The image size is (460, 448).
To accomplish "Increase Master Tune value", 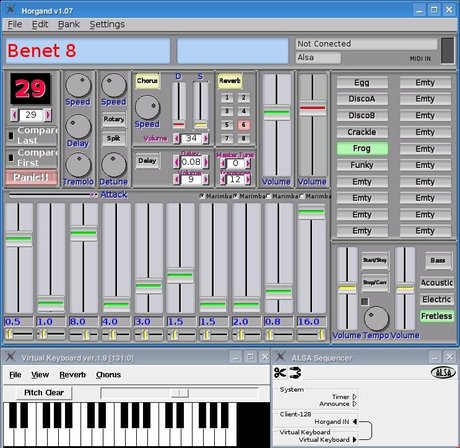I will 248,163.
